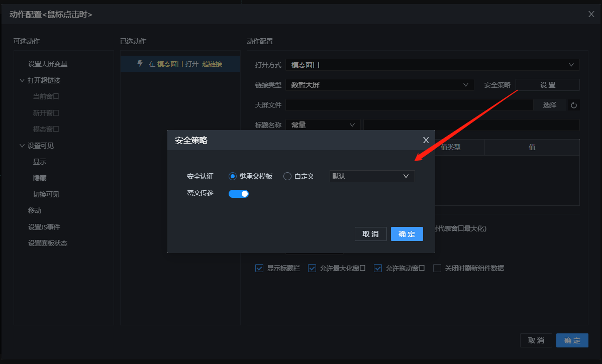The image size is (602, 364).
Task: Toggle the 密文传参 switch off
Action: coord(239,193)
